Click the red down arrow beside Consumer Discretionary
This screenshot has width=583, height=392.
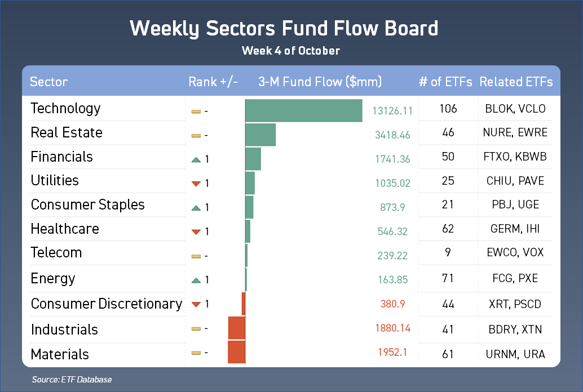click(x=196, y=305)
